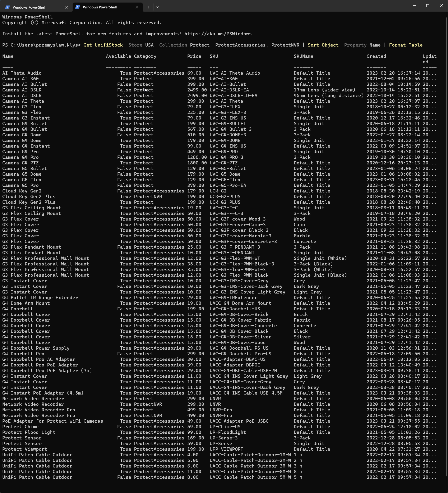Click the UFP-VIEWPORT SKU value

[226, 449]
